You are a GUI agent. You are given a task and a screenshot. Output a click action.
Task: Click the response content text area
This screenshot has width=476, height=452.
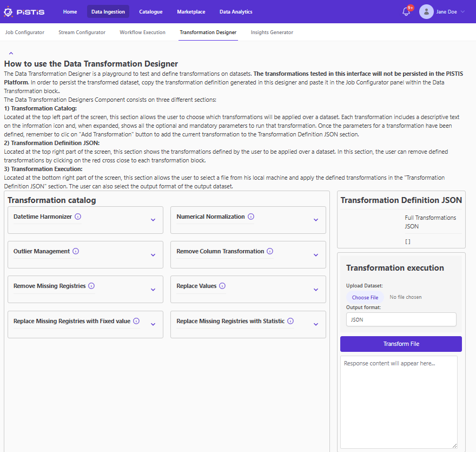point(399,402)
